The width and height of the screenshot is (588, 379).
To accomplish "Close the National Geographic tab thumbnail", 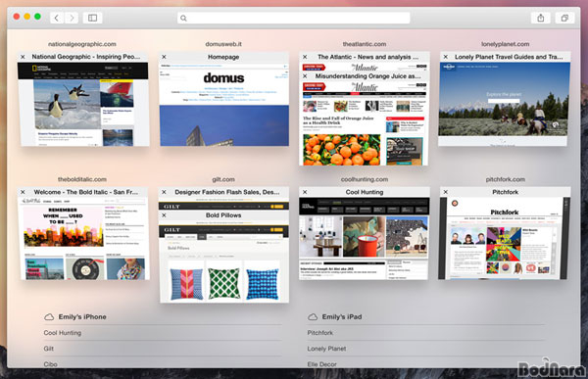I will [x=23, y=57].
